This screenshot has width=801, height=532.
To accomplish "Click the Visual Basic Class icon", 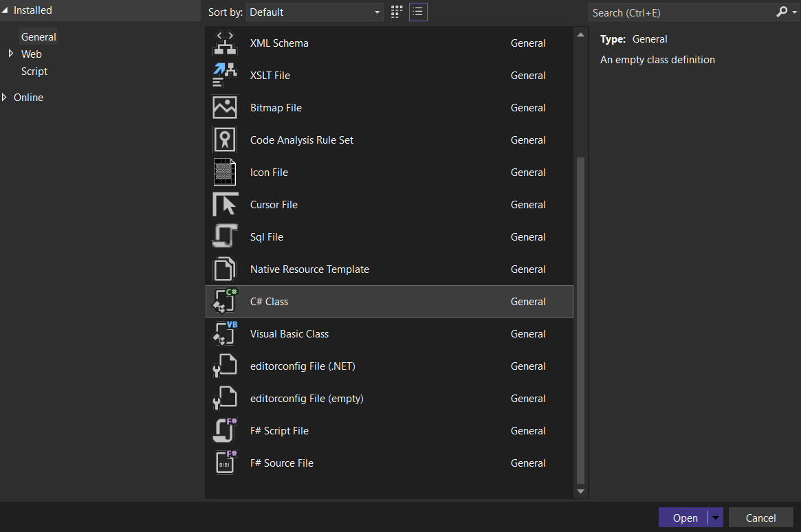I will 225,333.
